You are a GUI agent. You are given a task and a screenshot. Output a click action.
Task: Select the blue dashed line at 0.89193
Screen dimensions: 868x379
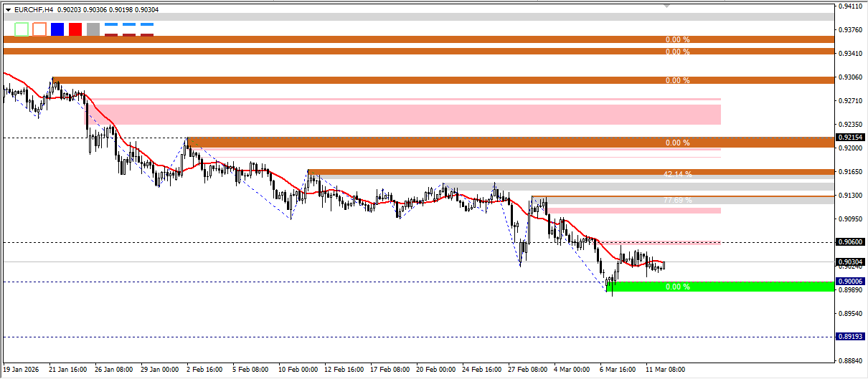pos(418,337)
